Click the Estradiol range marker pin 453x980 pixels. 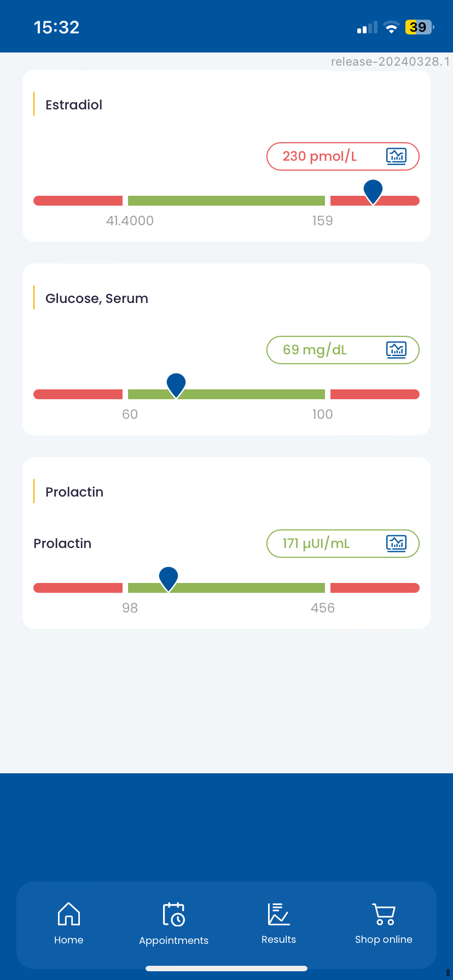pos(373,192)
